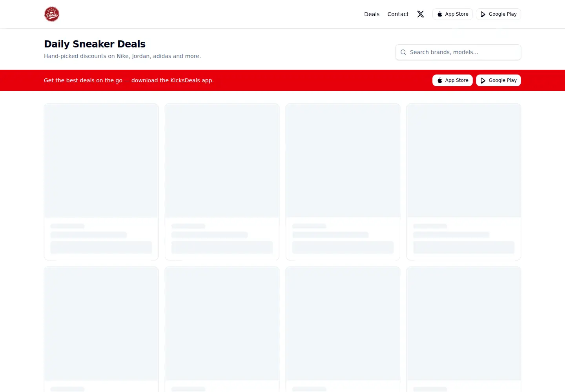Click the Daily Sneaker Deals heading
565x392 pixels.
[95, 44]
